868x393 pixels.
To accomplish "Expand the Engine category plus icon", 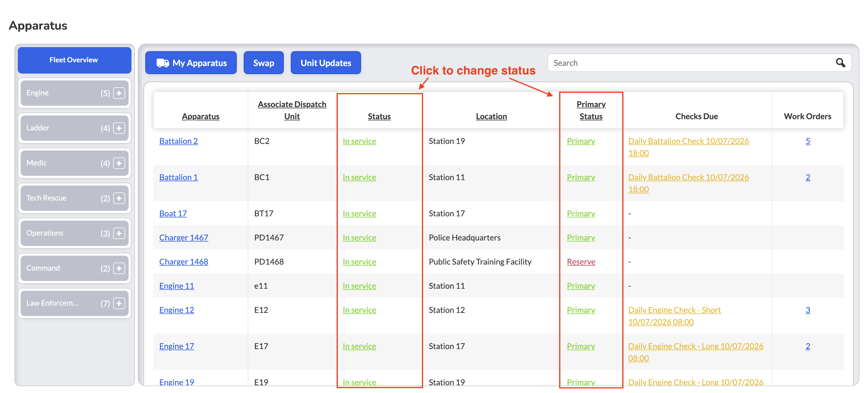I will click(119, 93).
